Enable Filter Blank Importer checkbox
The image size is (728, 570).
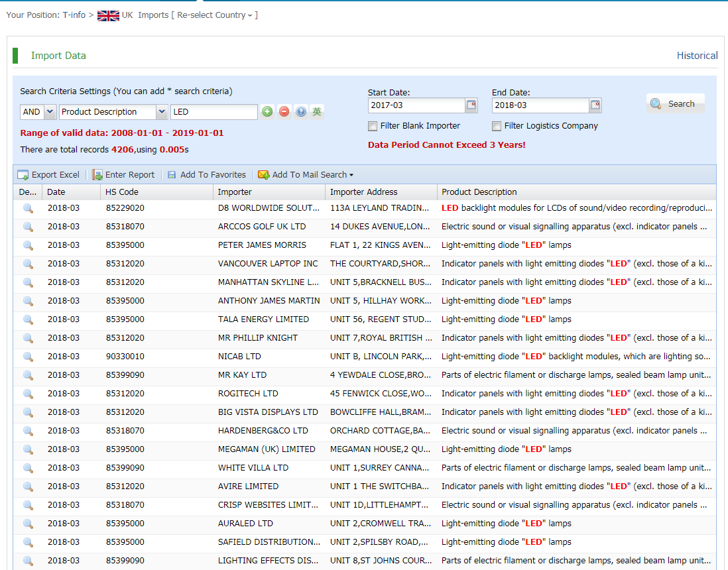point(373,126)
